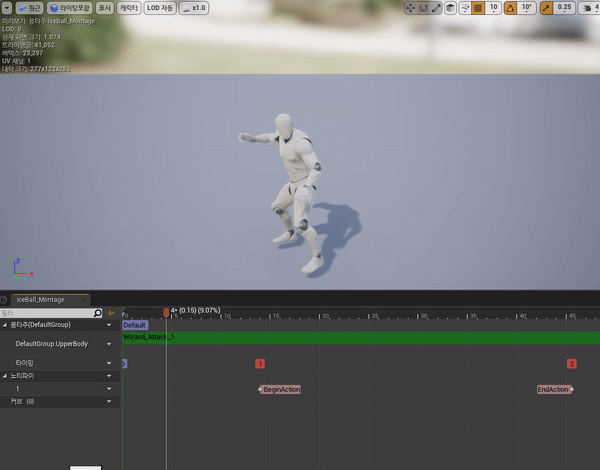Open the viewport options dropdown arrow
This screenshot has height=470, width=600.
7,8
